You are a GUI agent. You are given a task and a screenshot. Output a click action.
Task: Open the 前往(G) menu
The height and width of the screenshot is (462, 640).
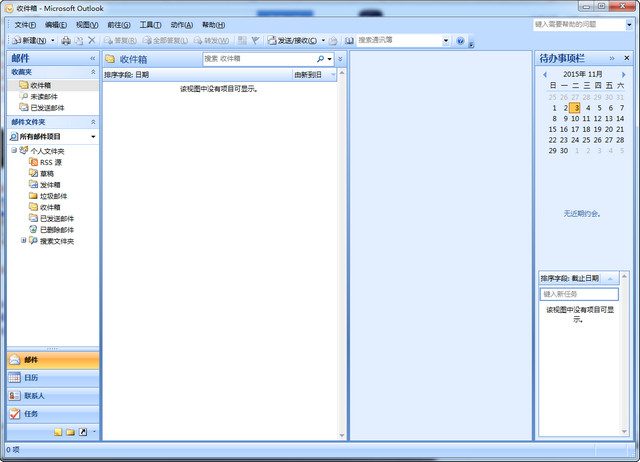tap(119, 25)
